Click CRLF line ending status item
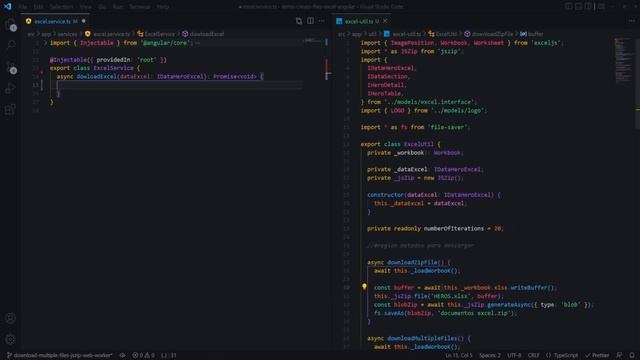The height and width of the screenshot is (360, 640). tap(533, 356)
